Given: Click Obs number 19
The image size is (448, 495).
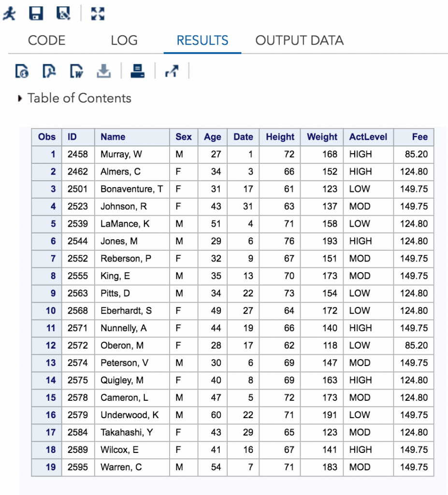Looking at the screenshot, I should pyautogui.click(x=51, y=467).
